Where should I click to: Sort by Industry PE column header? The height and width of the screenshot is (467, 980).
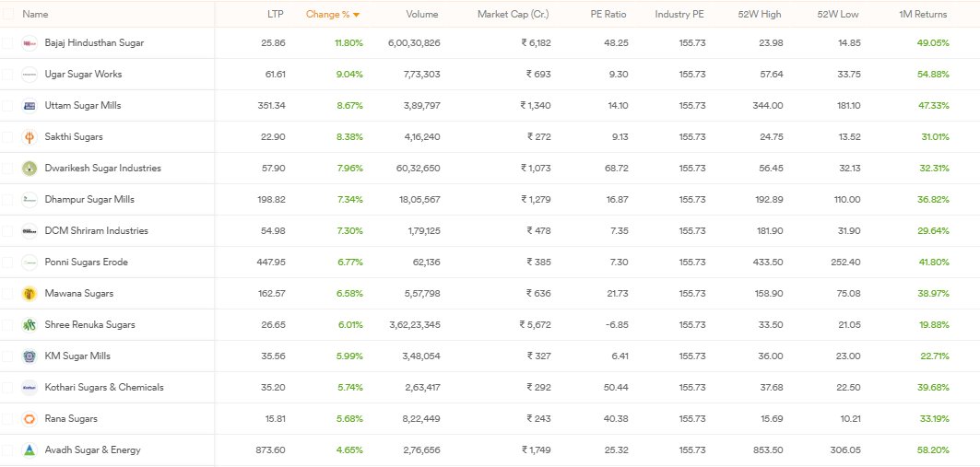coord(679,14)
